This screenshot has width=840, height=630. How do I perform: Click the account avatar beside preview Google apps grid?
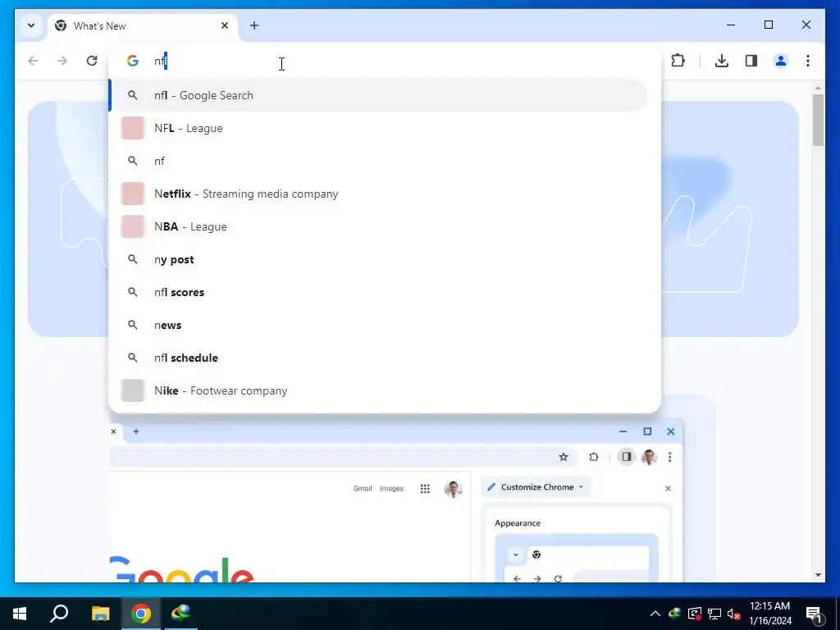coord(453,489)
